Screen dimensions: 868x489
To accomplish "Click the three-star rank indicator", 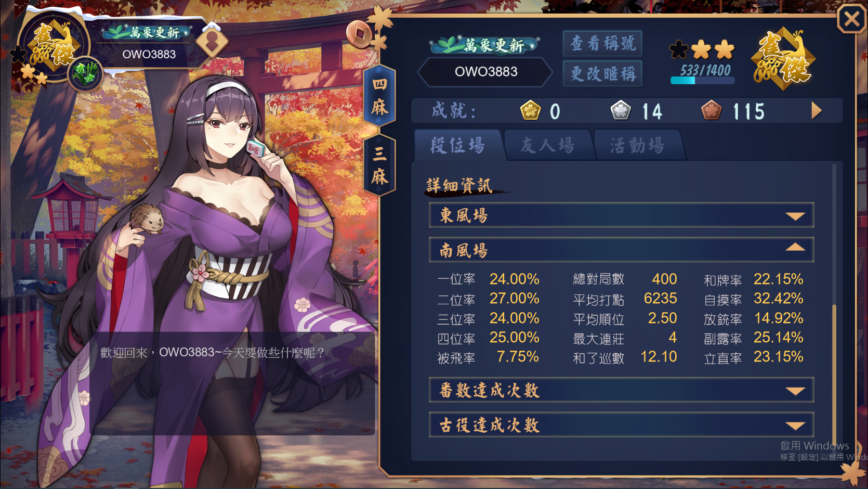I will 702,49.
